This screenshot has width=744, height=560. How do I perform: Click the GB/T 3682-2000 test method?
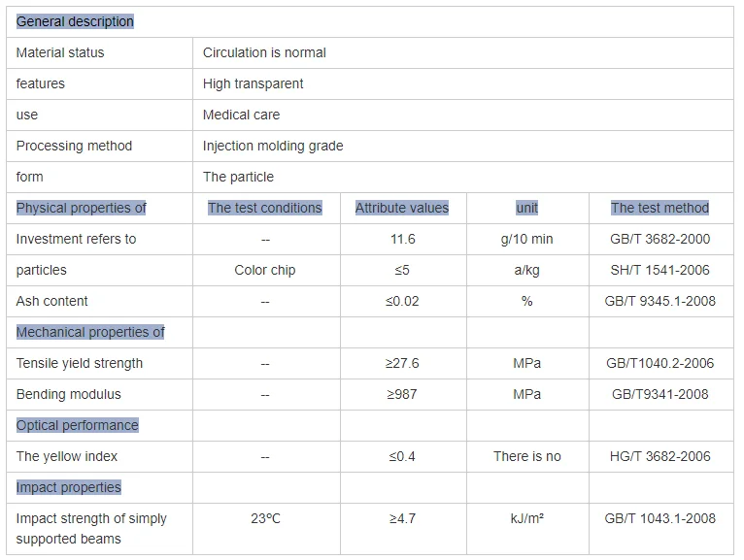(660, 239)
